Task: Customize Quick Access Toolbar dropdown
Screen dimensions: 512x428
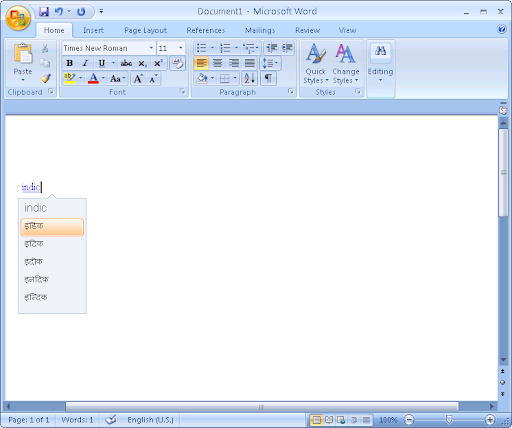Action: [101, 12]
